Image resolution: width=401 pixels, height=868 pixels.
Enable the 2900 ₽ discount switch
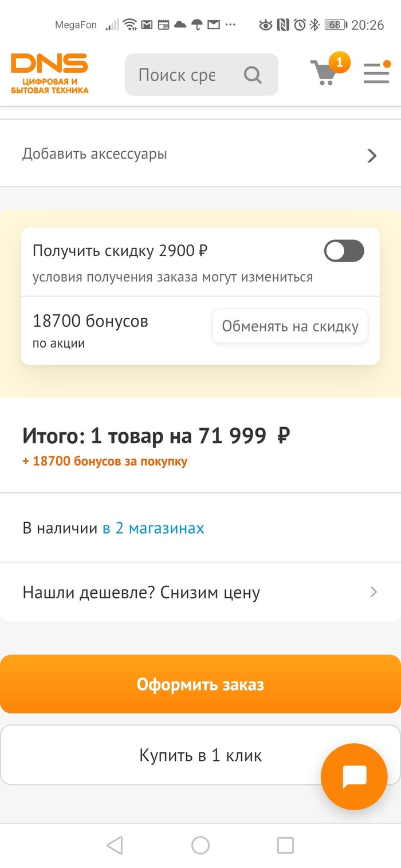[344, 251]
